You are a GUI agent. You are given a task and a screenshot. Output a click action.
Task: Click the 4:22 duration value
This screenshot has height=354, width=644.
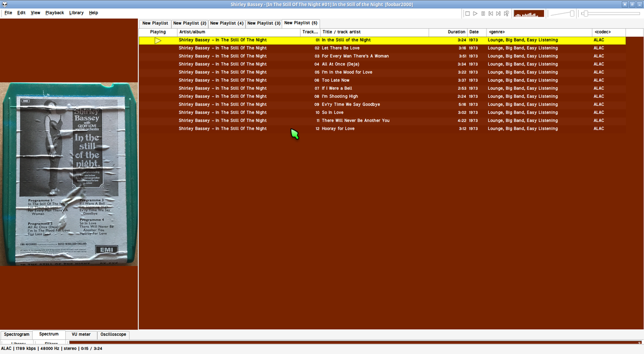[x=461, y=121]
